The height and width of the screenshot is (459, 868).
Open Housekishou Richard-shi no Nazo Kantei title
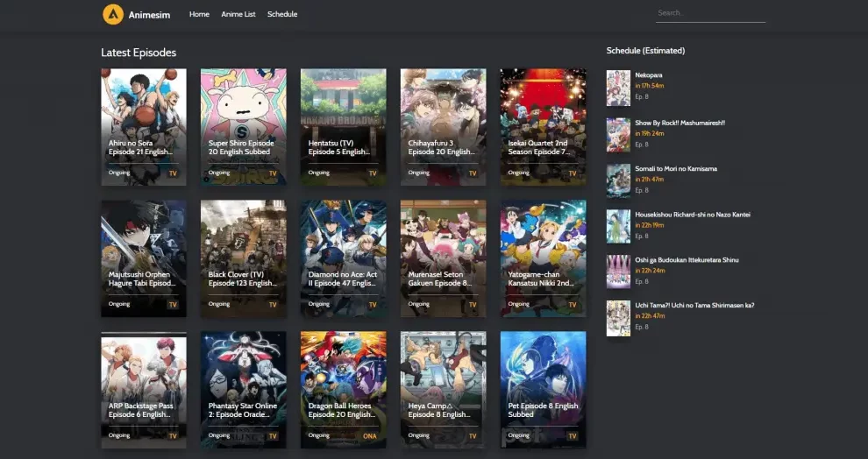click(693, 215)
